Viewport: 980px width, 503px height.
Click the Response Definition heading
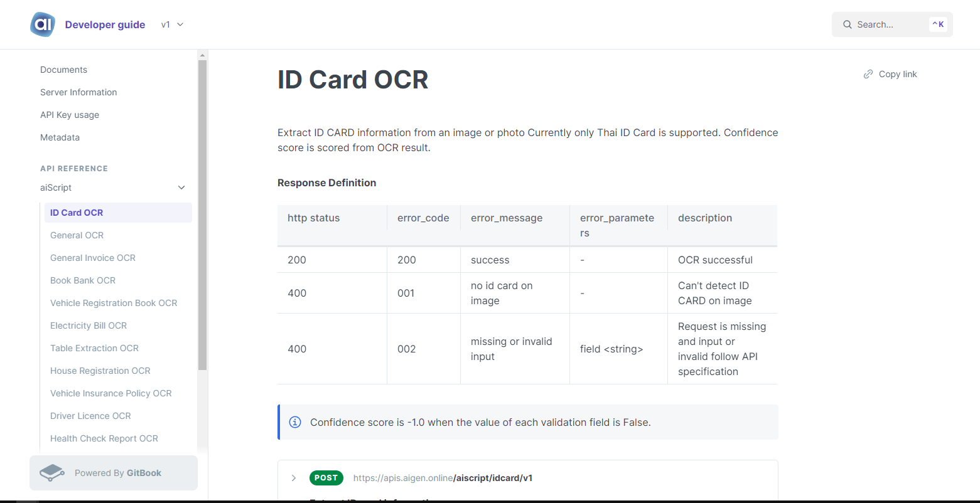coord(327,183)
